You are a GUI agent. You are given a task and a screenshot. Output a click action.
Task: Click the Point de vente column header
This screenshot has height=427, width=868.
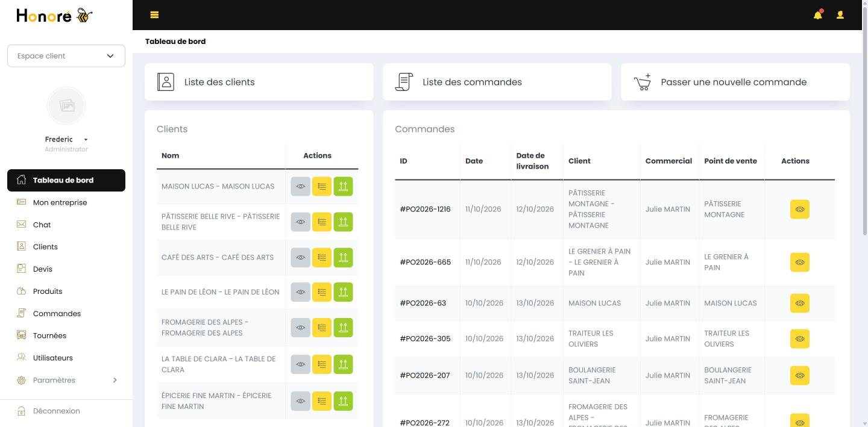click(731, 161)
